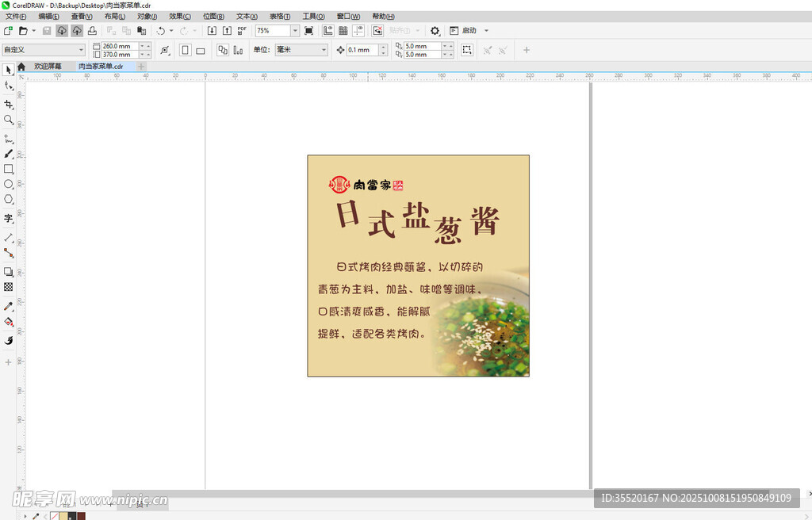Viewport: 812px width, 520px height.
Task: Click the 启动 launcher button
Action: [x=469, y=31]
